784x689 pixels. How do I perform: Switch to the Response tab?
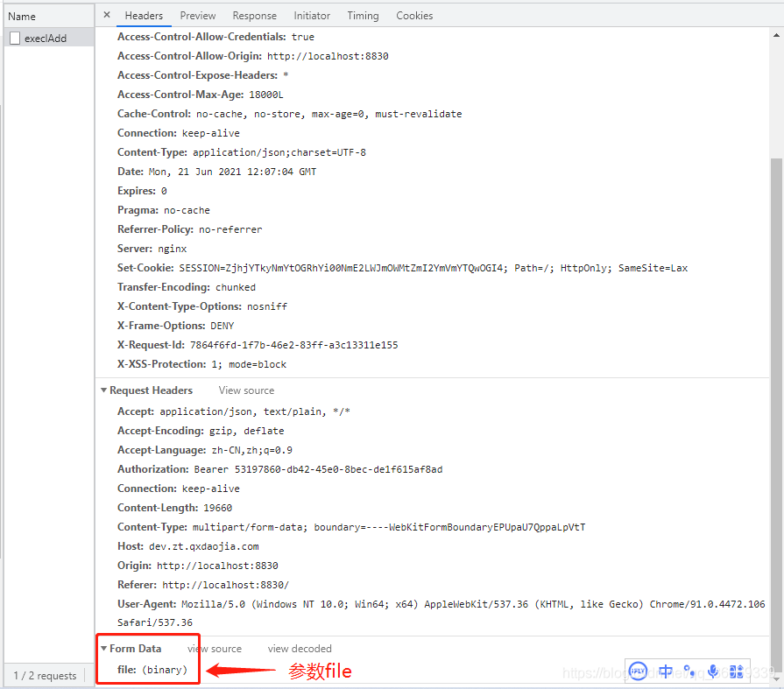[x=254, y=15]
